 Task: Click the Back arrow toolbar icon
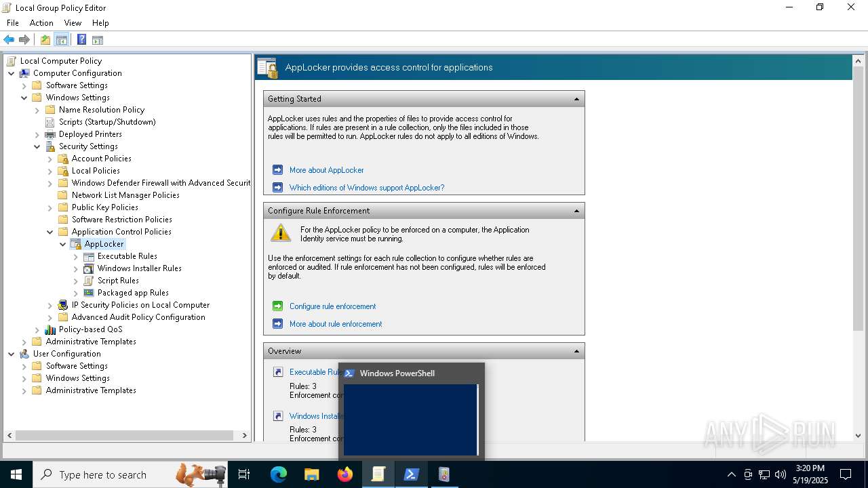point(9,40)
